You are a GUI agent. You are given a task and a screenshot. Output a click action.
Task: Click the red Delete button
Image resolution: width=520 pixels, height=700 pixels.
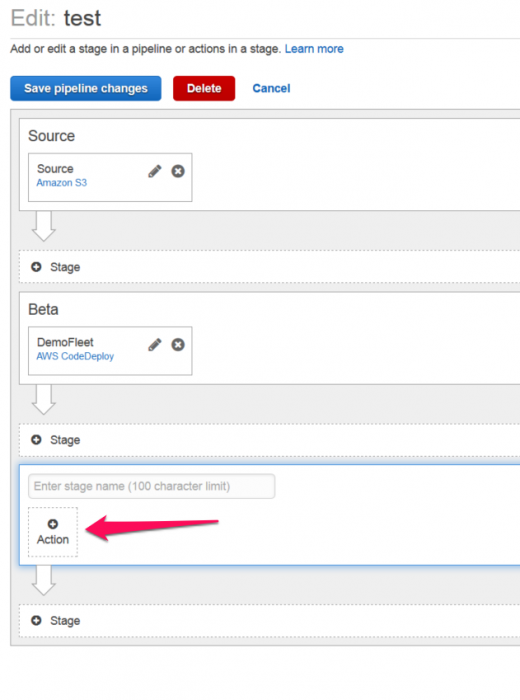(204, 88)
